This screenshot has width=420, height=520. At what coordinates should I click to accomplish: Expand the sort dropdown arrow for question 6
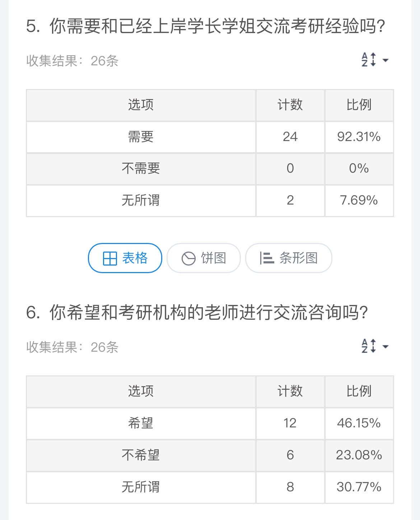(x=386, y=347)
